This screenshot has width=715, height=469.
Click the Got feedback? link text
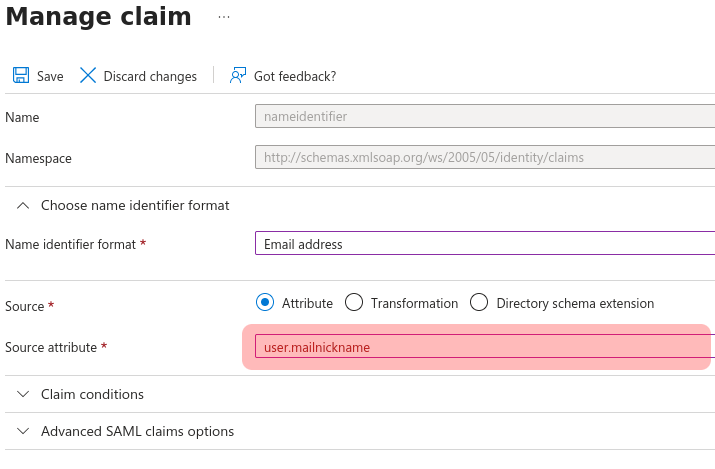[295, 76]
